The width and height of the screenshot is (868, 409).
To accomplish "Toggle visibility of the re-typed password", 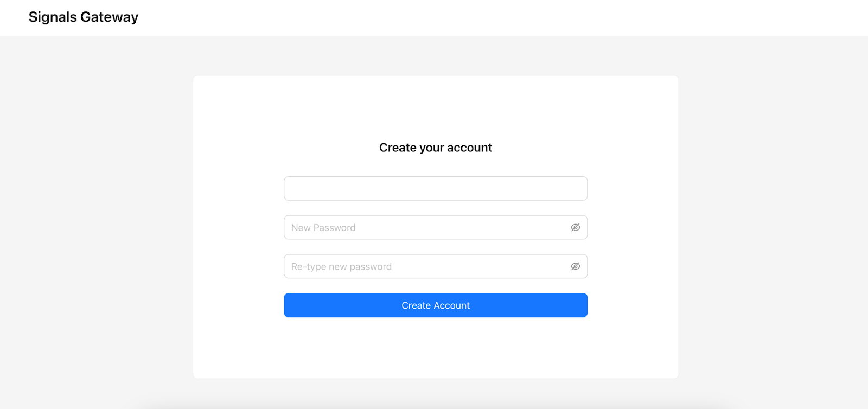I will [x=576, y=266].
